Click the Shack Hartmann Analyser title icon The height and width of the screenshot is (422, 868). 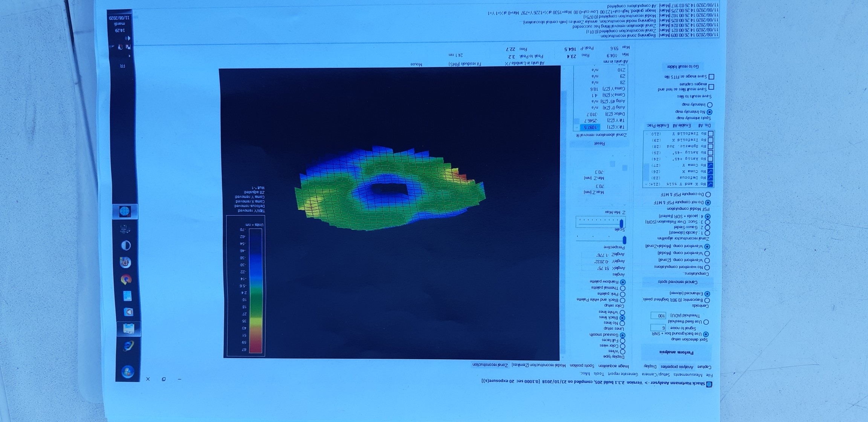(709, 384)
